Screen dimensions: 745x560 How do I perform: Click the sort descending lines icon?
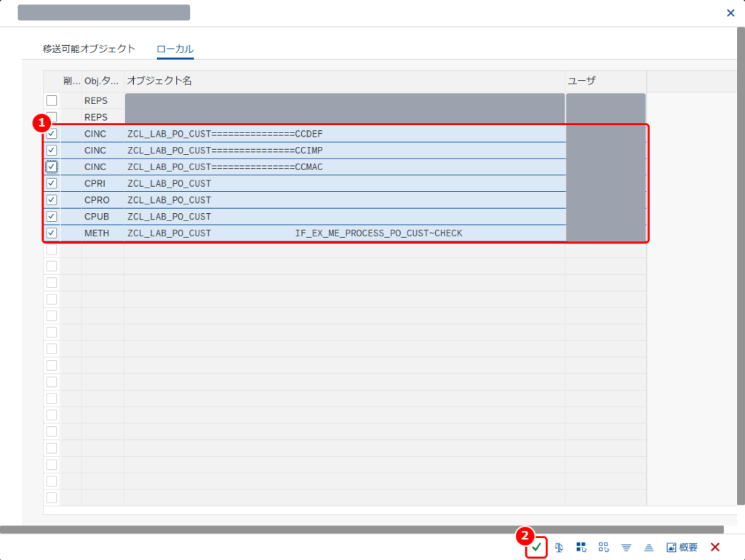[626, 548]
